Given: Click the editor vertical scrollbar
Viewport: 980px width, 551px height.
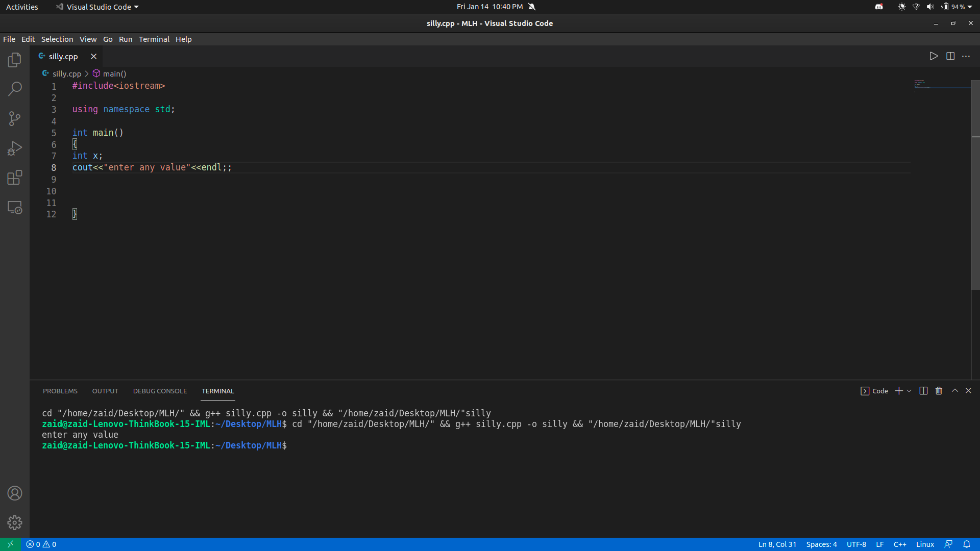Looking at the screenshot, I should point(975,184).
